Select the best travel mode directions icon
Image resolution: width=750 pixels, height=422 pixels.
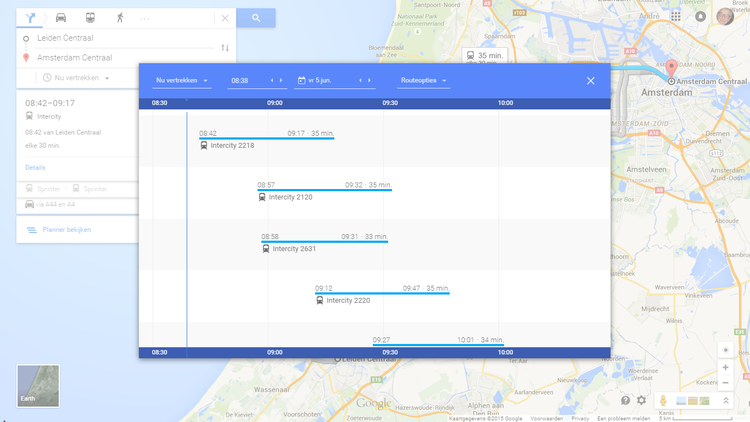click(x=31, y=18)
